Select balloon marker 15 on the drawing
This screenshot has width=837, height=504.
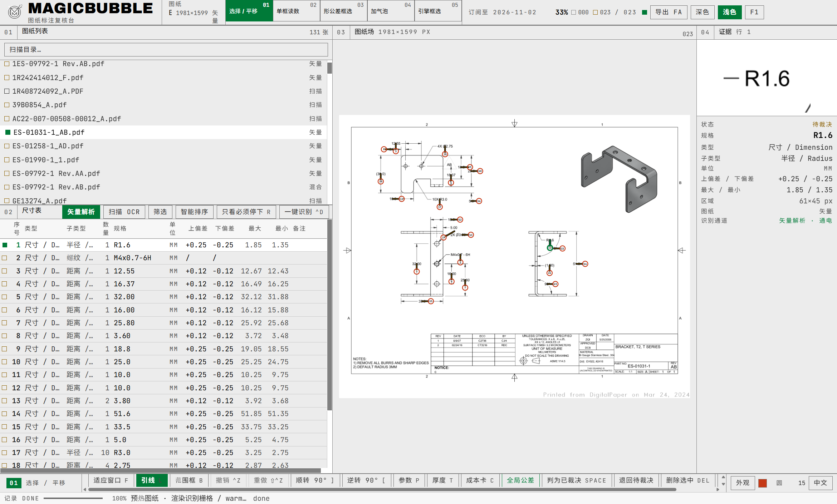(431, 301)
